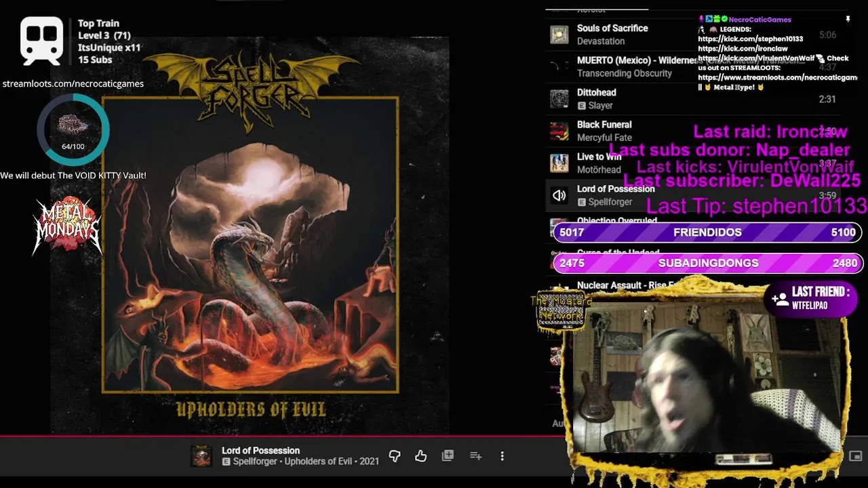Click the Mustard Network logo on the webcam frame
This screenshot has width=868, height=488.
[561, 311]
